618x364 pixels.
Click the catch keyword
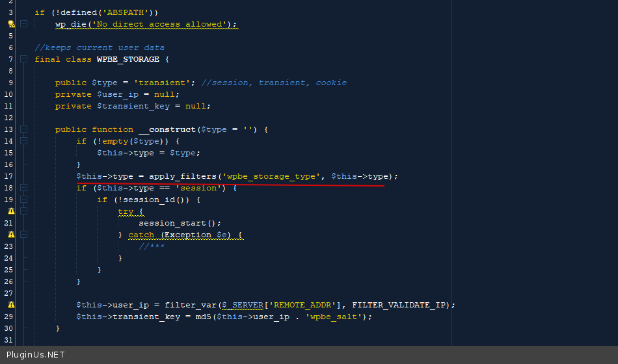click(141, 235)
